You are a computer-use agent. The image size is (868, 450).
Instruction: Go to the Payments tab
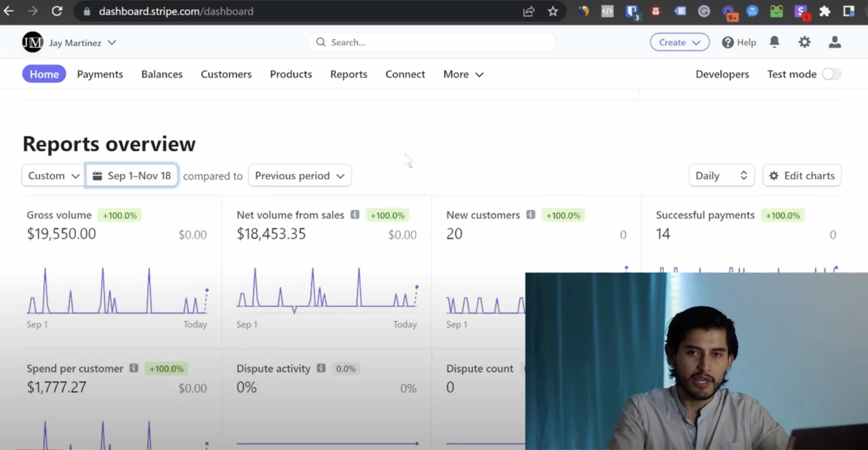(100, 74)
